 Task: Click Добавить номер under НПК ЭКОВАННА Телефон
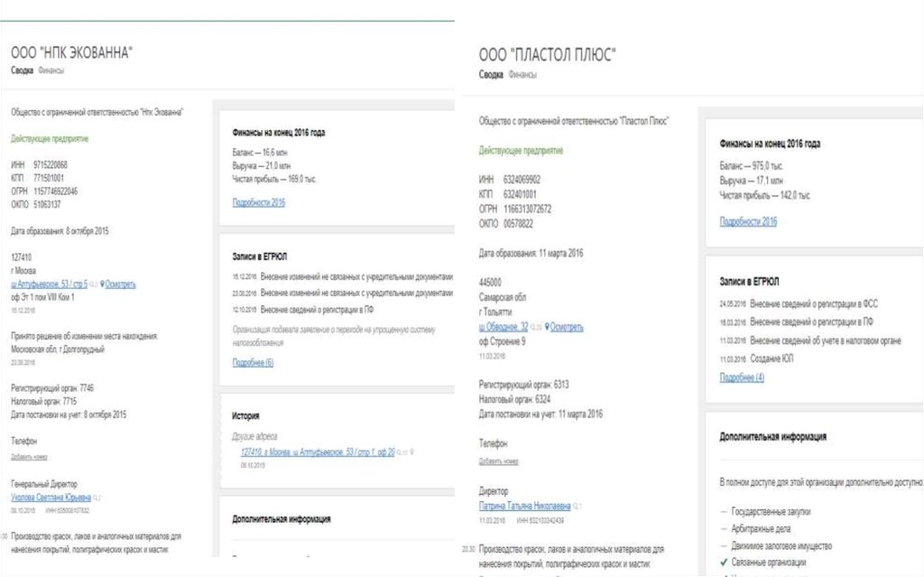[x=29, y=457]
